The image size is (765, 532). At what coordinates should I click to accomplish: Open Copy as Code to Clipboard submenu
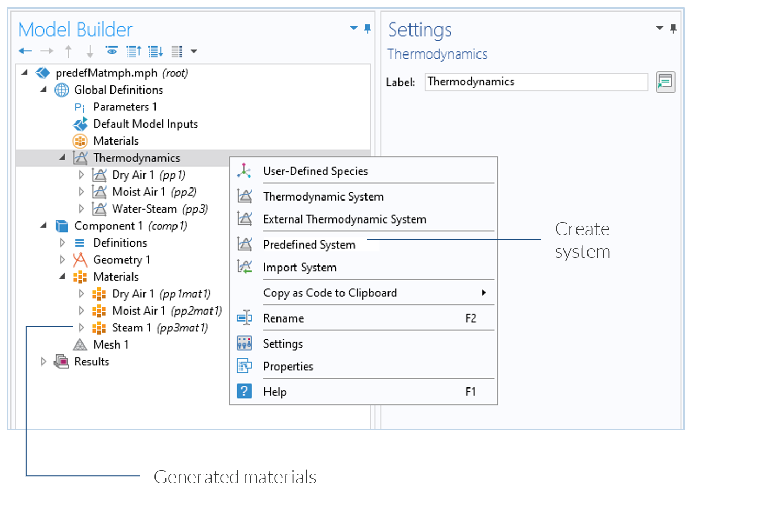click(330, 293)
